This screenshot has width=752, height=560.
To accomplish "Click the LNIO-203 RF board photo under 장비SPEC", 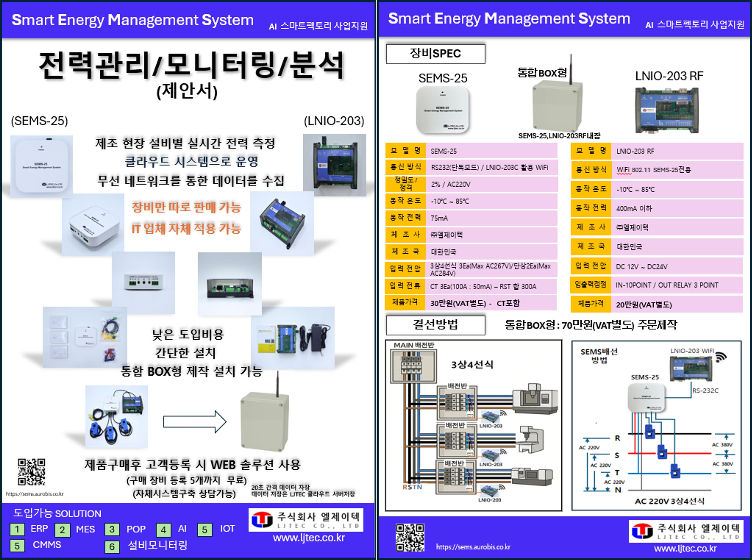I will tap(667, 110).
